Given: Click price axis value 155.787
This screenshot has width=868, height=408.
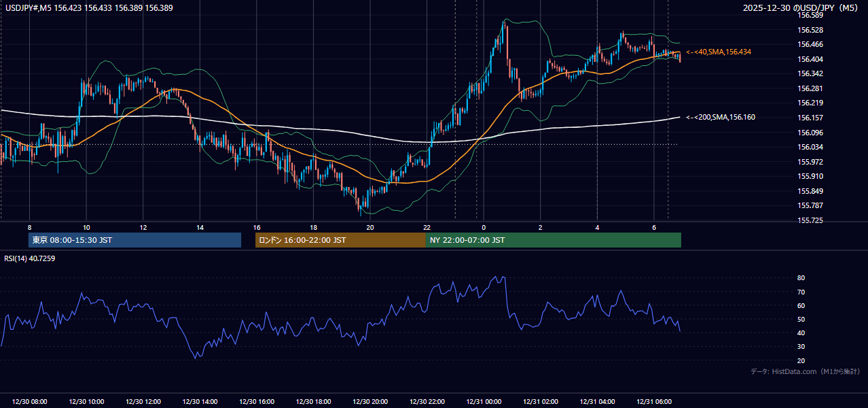Looking at the screenshot, I should (810, 205).
